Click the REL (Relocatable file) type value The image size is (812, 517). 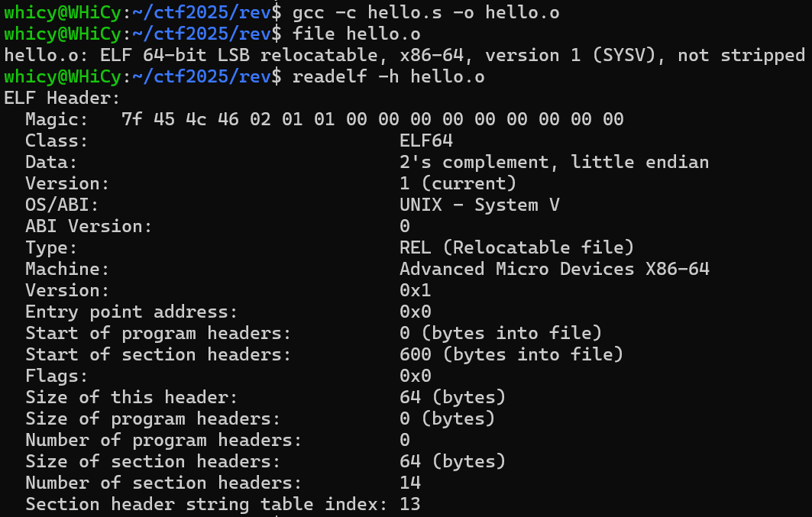[x=517, y=247]
